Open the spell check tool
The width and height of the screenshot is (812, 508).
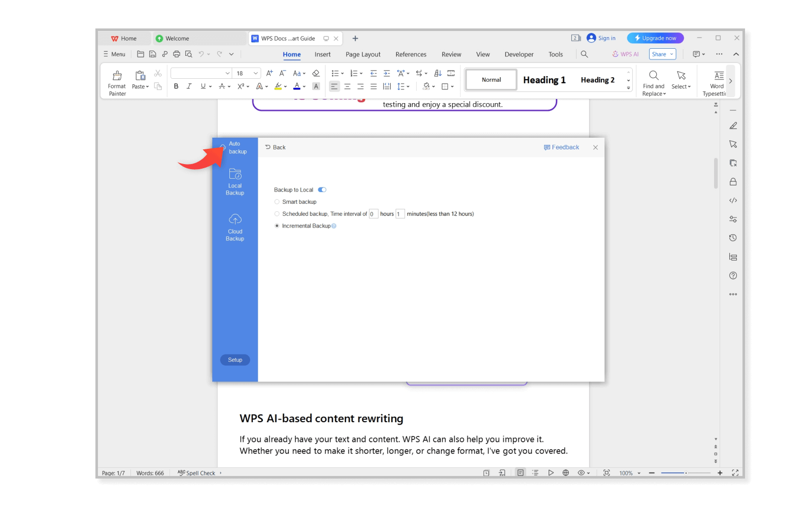click(197, 472)
